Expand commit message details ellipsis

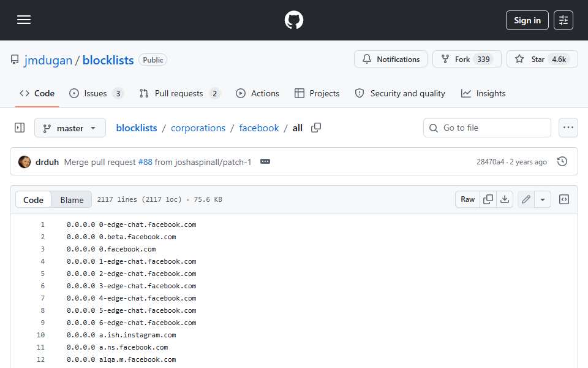pos(265,161)
